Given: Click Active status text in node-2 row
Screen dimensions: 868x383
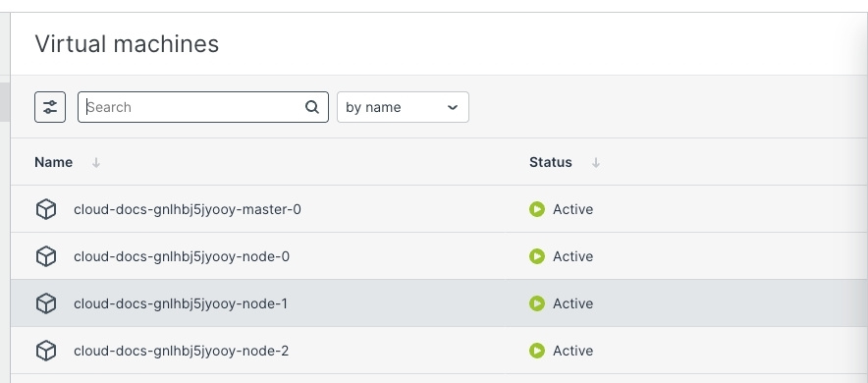Looking at the screenshot, I should 573,351.
